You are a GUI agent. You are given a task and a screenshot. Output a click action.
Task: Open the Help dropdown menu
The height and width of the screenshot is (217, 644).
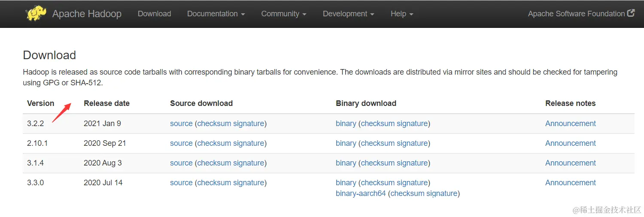[402, 14]
